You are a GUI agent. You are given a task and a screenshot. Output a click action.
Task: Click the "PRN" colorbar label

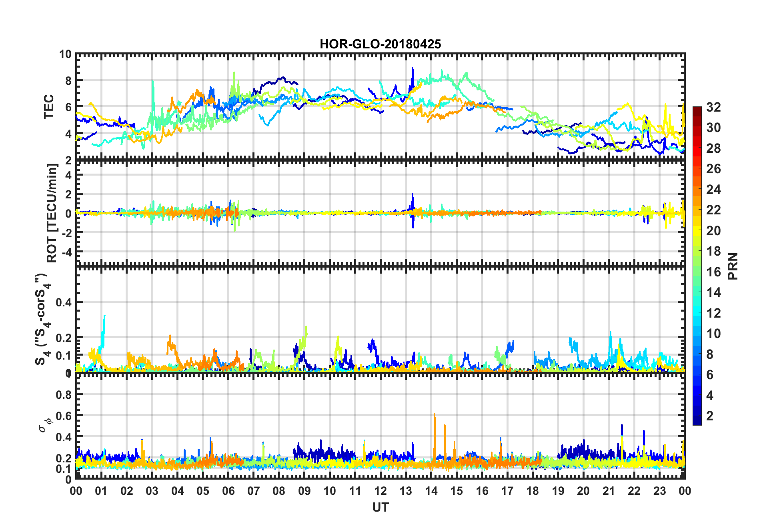[733, 266]
